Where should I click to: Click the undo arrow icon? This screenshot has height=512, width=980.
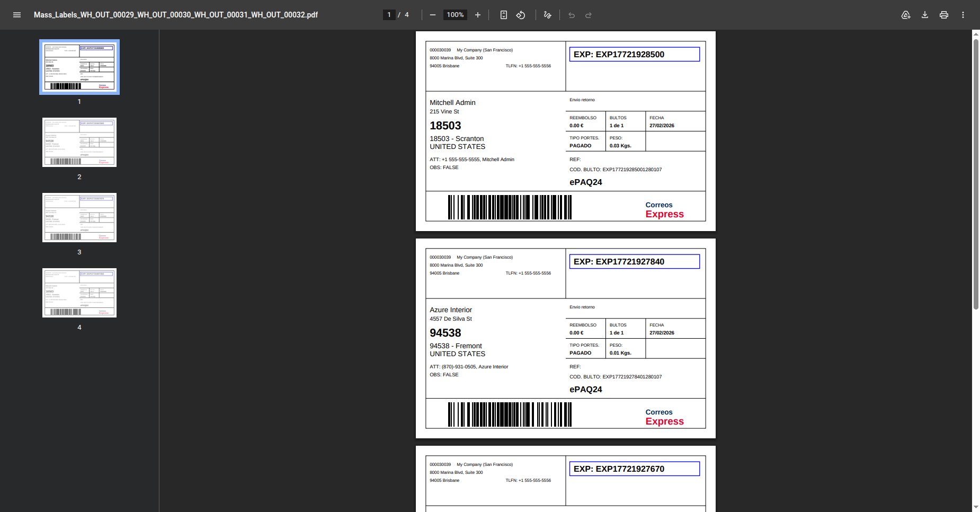(572, 15)
